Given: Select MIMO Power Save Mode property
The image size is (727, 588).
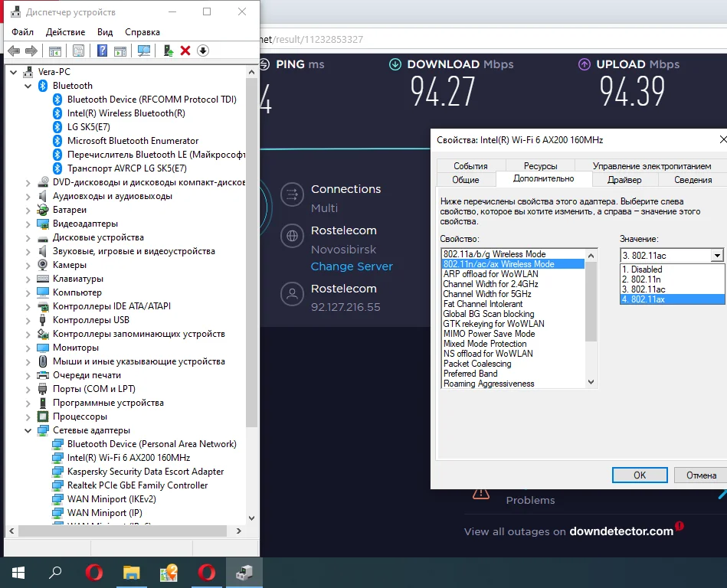Looking at the screenshot, I should pos(513,334).
